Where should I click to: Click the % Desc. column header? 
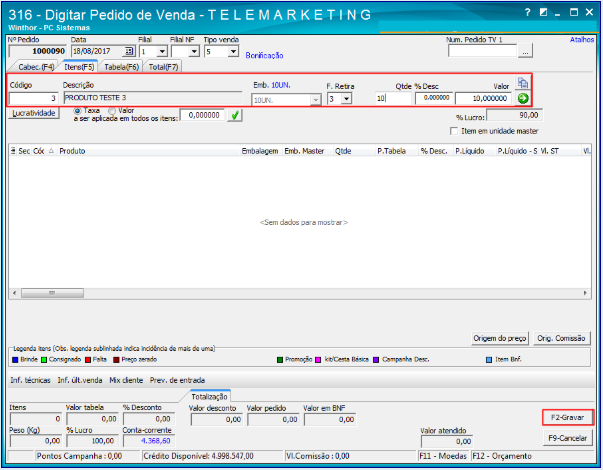click(x=436, y=151)
